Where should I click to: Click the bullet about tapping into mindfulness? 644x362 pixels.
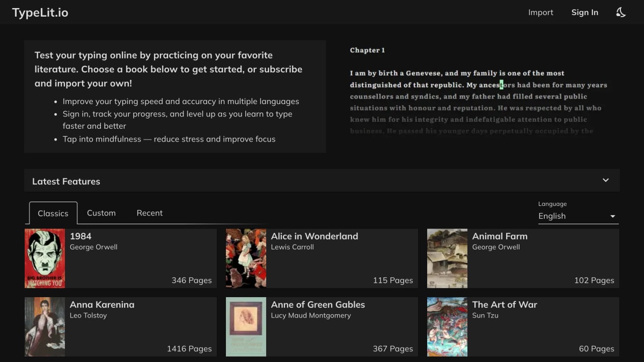169,139
